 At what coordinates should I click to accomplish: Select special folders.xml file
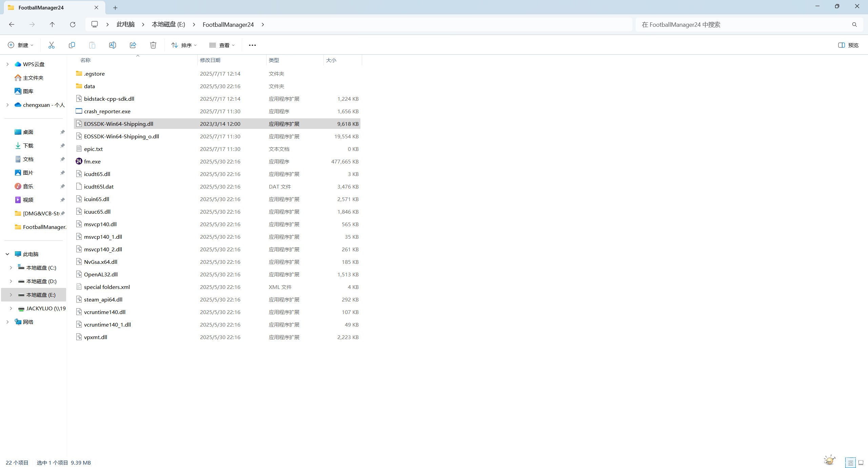pos(217,287)
